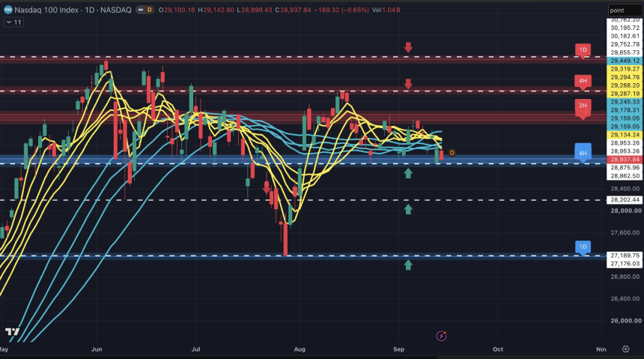
Task: Click the Oct label on time axis
Action: pyautogui.click(x=498, y=349)
